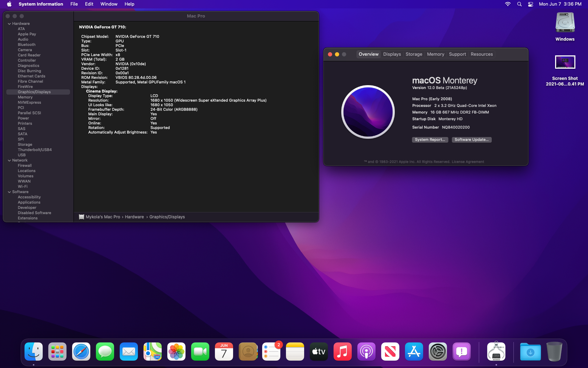Select Memory in the Hardware list
The width and height of the screenshot is (588, 368).
tap(25, 97)
